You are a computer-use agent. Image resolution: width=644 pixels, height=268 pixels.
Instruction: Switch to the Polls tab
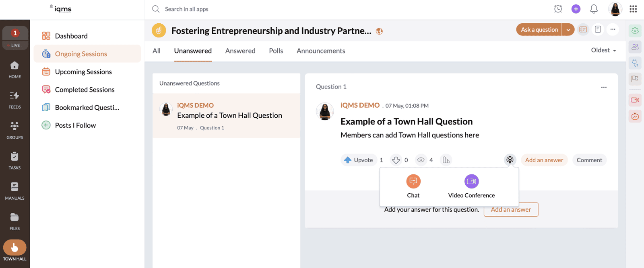[276, 51]
